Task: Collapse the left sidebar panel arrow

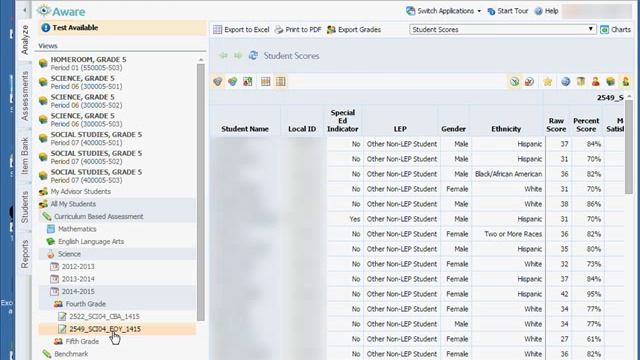Action: click(25, 10)
